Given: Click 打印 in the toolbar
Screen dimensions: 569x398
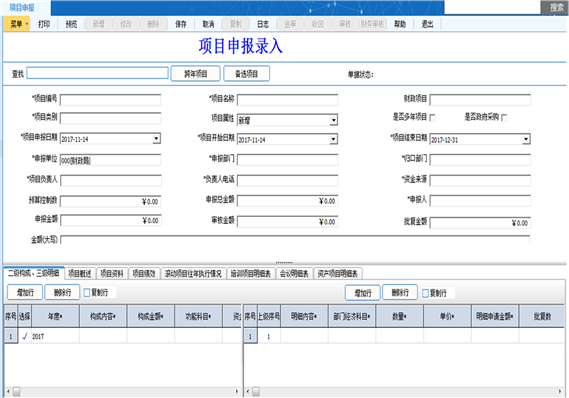Looking at the screenshot, I should pos(44,24).
